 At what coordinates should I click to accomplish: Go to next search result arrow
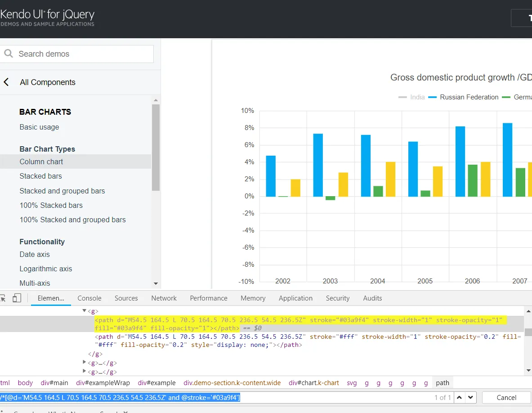click(x=470, y=397)
